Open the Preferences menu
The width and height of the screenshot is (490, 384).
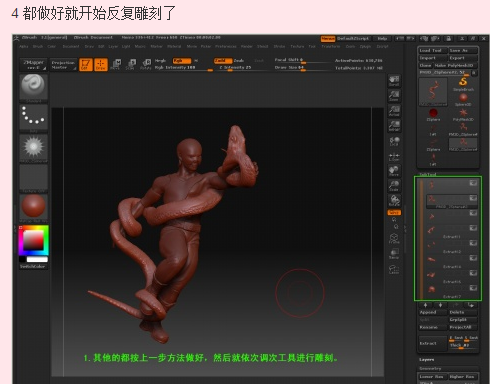(x=225, y=46)
